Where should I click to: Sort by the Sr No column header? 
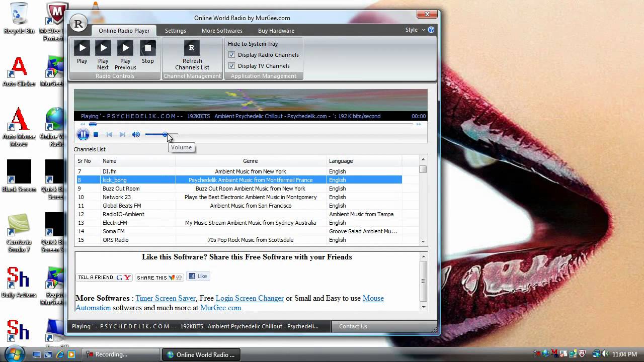tap(87, 161)
